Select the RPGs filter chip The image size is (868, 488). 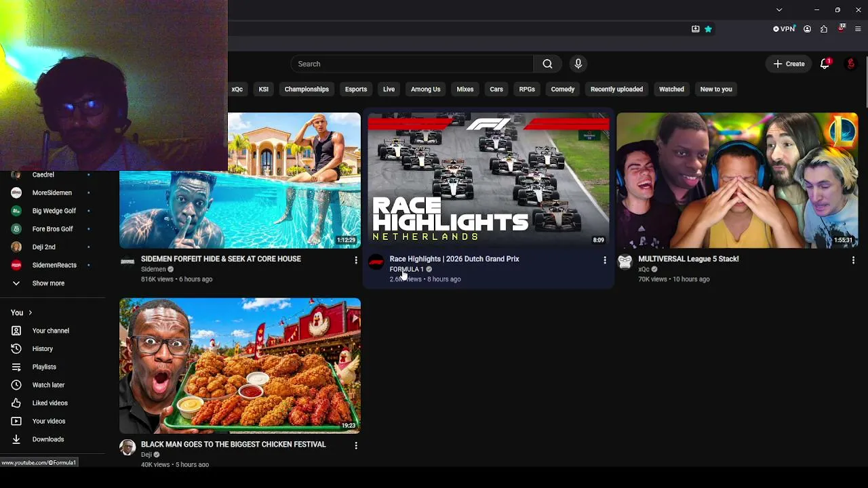[527, 89]
